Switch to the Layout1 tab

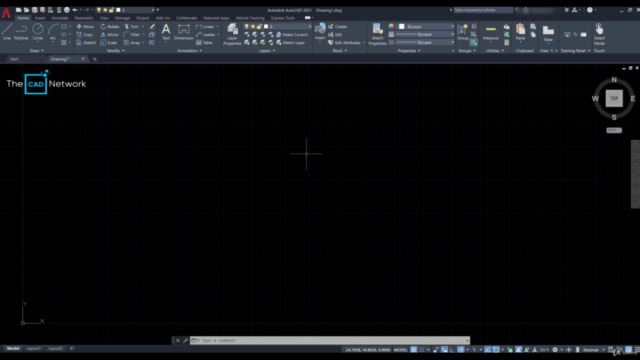[x=33, y=349]
